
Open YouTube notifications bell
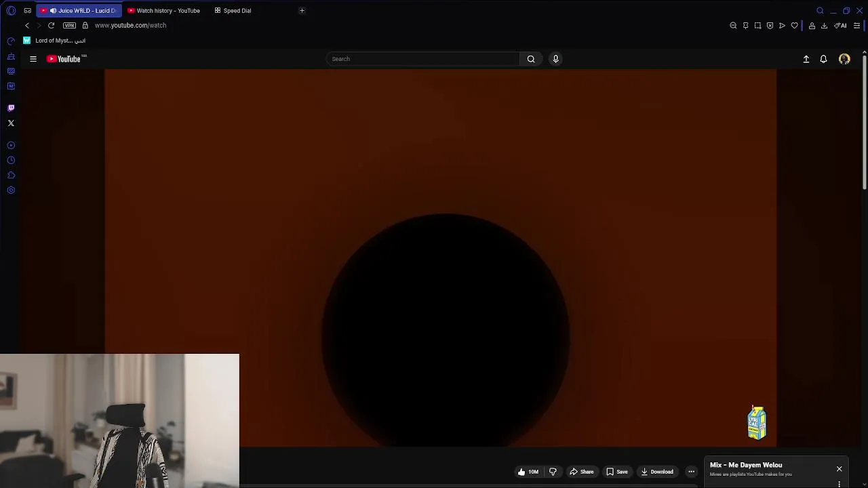point(823,59)
